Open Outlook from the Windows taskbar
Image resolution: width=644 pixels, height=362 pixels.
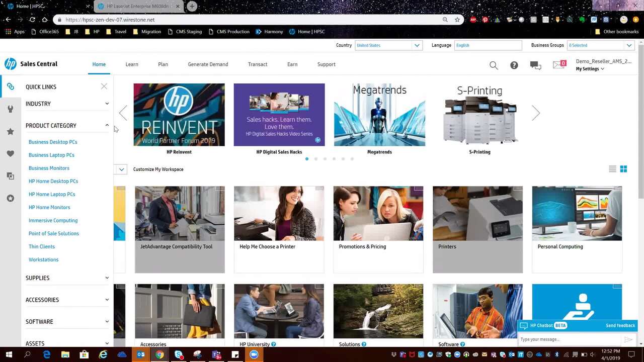pos(140,354)
